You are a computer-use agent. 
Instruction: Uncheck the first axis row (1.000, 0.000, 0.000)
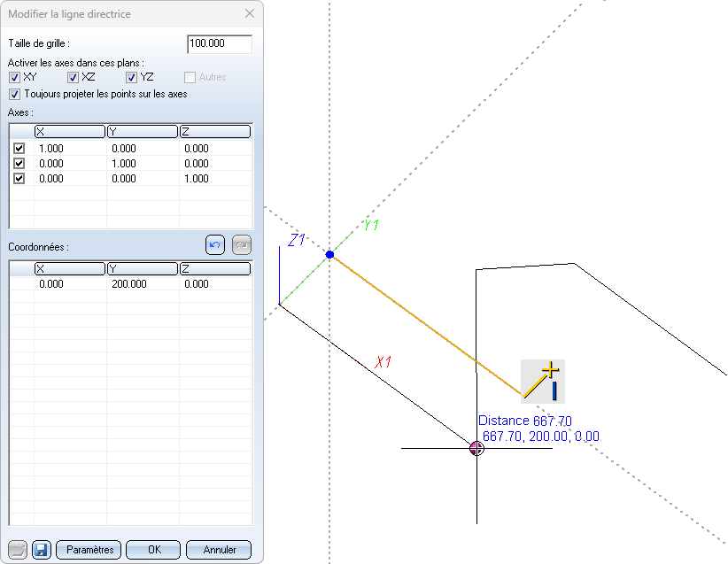click(x=19, y=149)
